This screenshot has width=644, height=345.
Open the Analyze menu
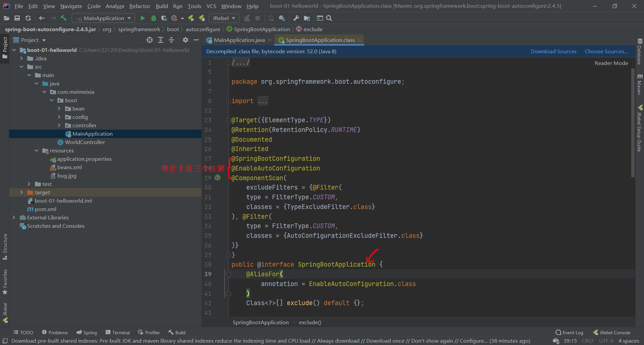click(x=115, y=6)
